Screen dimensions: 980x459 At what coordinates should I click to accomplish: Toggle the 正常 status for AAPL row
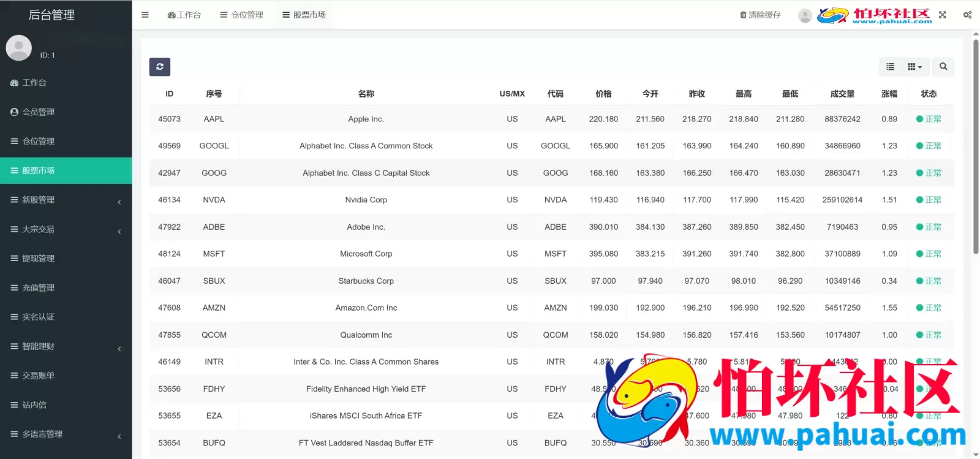click(929, 119)
